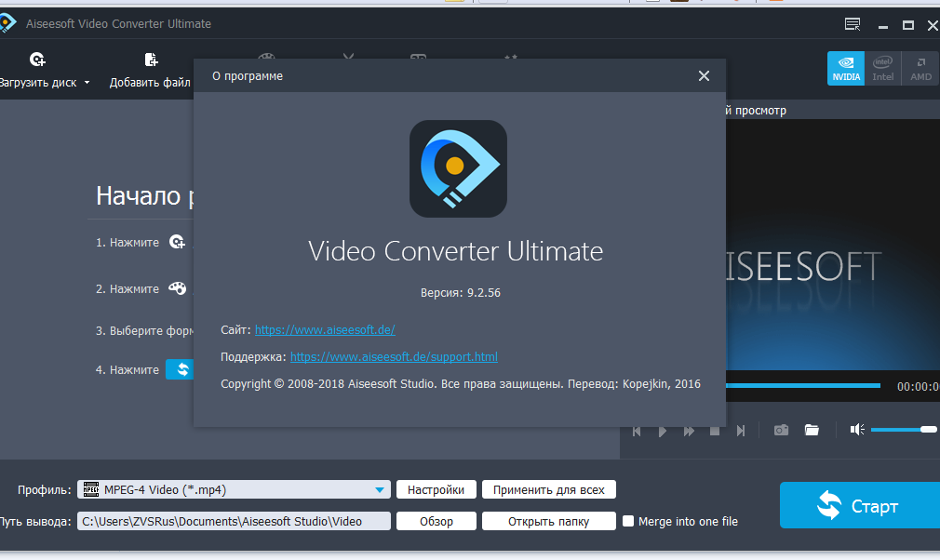Enable AMD hardware acceleration

coord(920,68)
